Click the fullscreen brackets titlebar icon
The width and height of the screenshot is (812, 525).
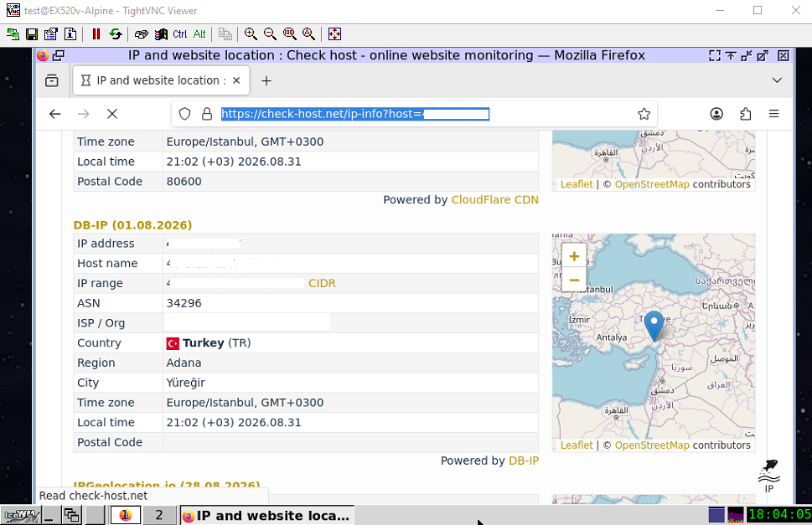point(715,55)
